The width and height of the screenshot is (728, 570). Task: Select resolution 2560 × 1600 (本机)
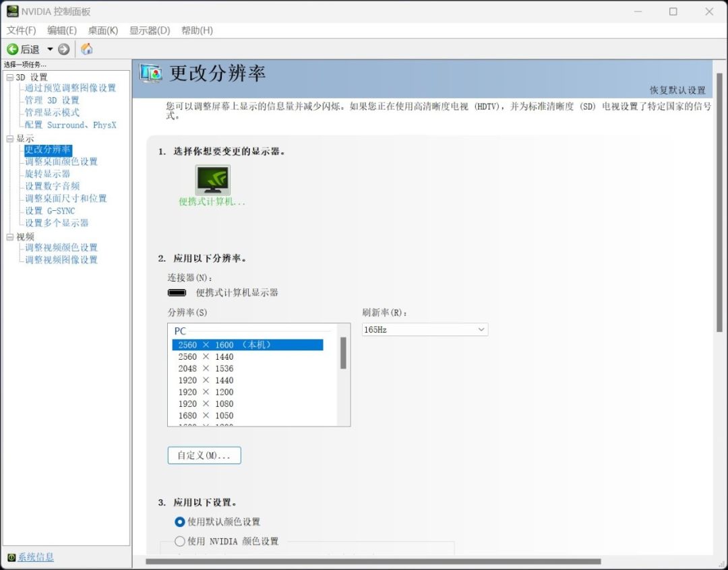tap(247, 345)
